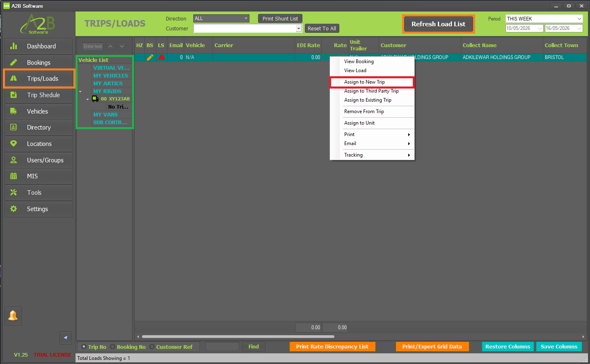The width and height of the screenshot is (590, 364).
Task: Click Print Rate Discrepancy List button
Action: 332,347
